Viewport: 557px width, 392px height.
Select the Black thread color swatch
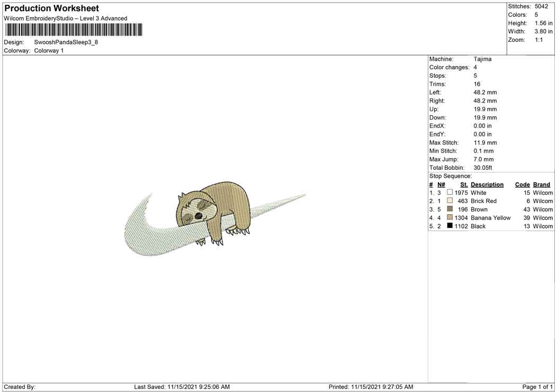450,225
